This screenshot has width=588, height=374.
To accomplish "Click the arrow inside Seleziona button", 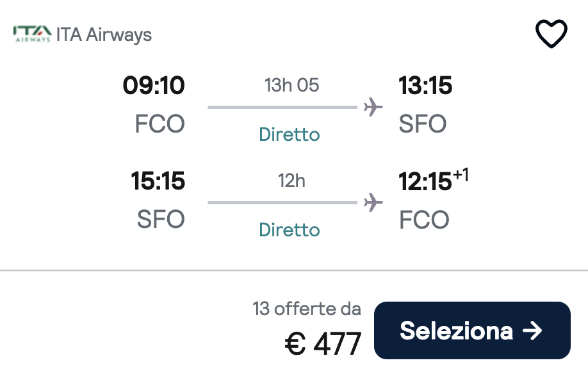I will (532, 330).
